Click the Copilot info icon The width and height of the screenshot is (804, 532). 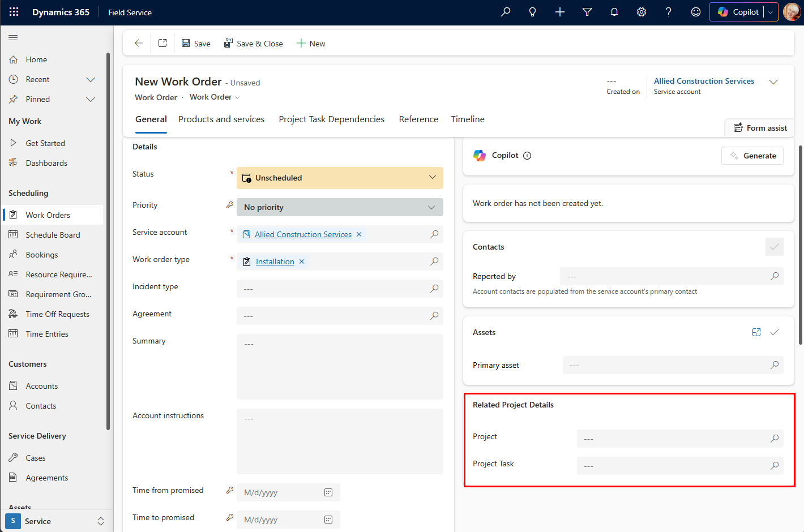tap(527, 156)
